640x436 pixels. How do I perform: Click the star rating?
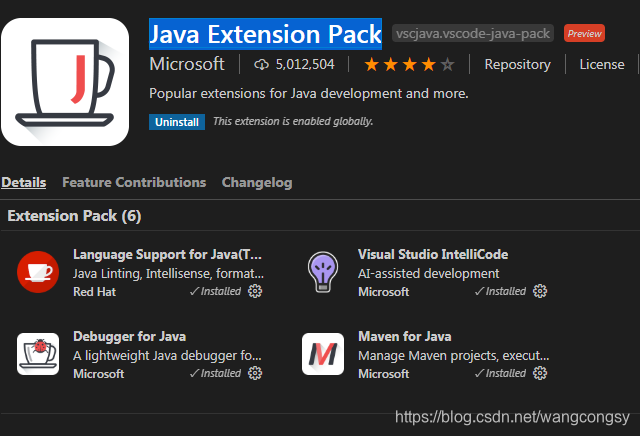coord(409,64)
